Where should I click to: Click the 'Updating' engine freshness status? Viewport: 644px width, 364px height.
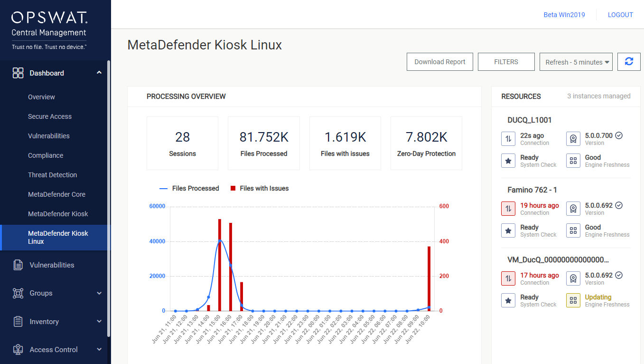(x=598, y=297)
